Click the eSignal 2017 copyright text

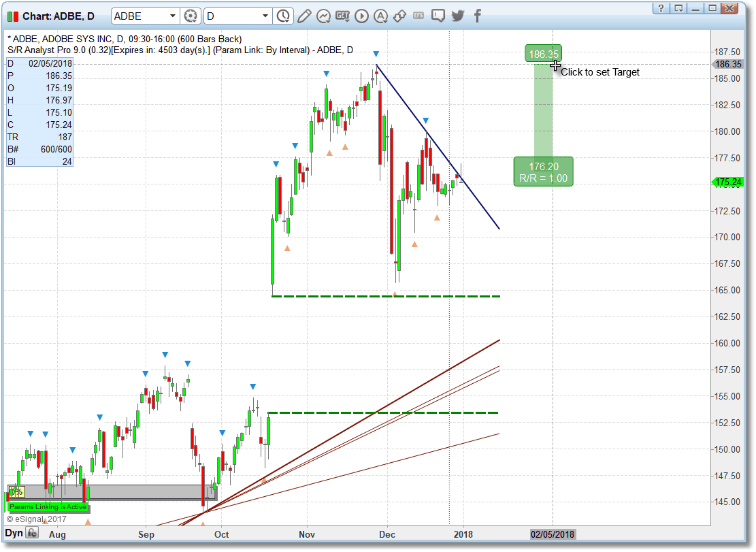[x=36, y=519]
